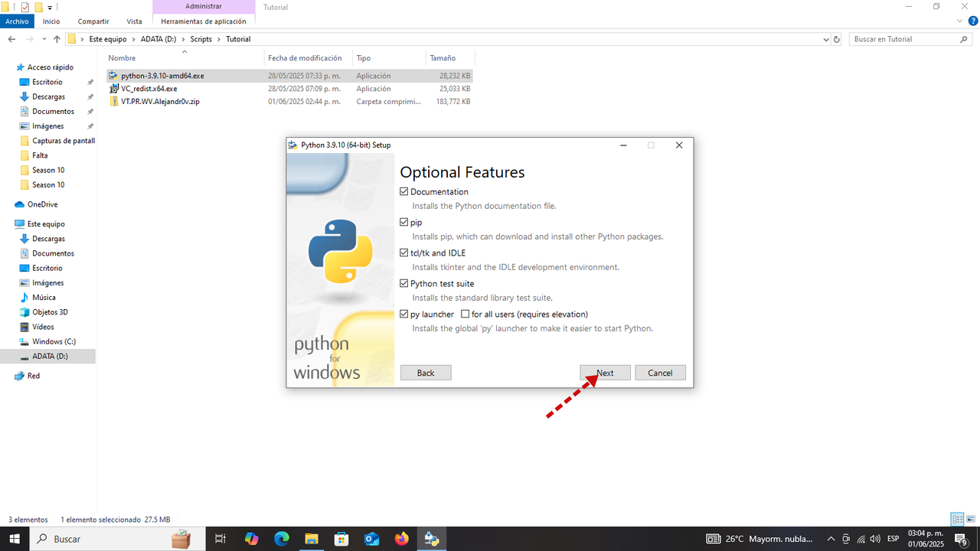
Task: Enable for all users (requires elevation)
Action: (465, 314)
